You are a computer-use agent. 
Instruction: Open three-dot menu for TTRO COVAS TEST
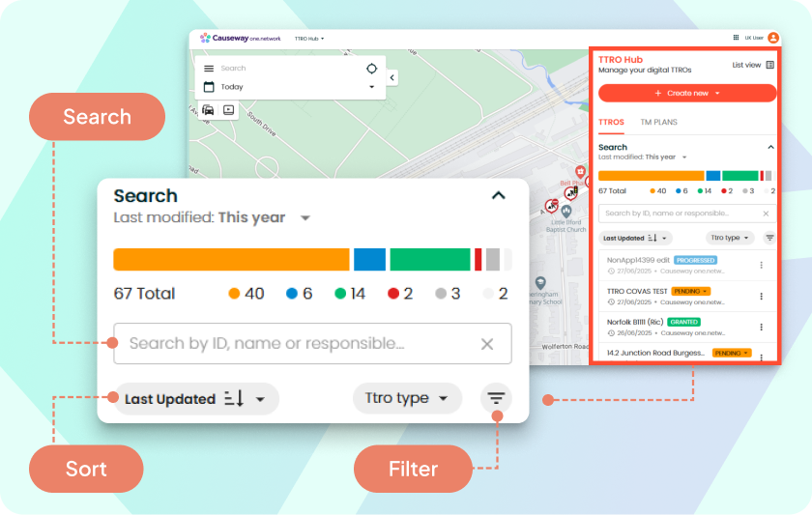pyautogui.click(x=762, y=296)
